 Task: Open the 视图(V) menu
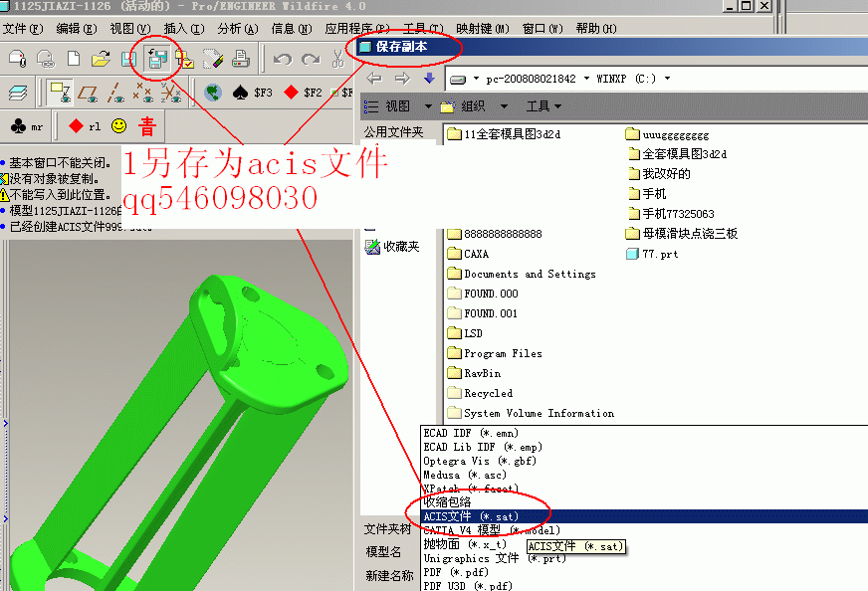click(130, 29)
